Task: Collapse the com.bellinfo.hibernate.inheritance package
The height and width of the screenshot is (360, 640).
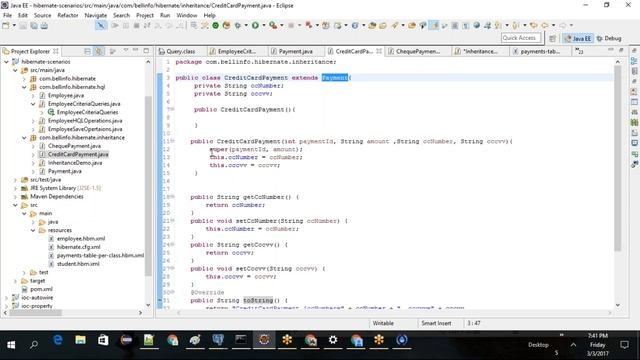Action: click(24, 138)
